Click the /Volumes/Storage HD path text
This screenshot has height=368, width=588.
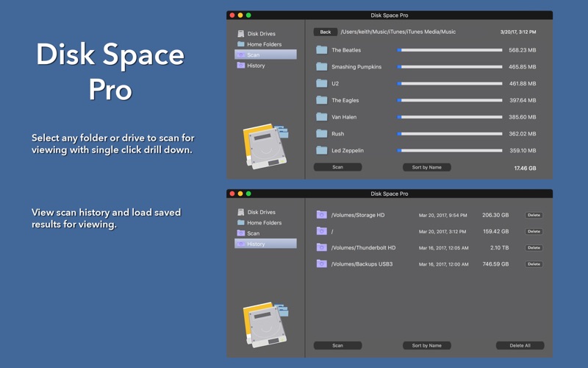point(358,215)
